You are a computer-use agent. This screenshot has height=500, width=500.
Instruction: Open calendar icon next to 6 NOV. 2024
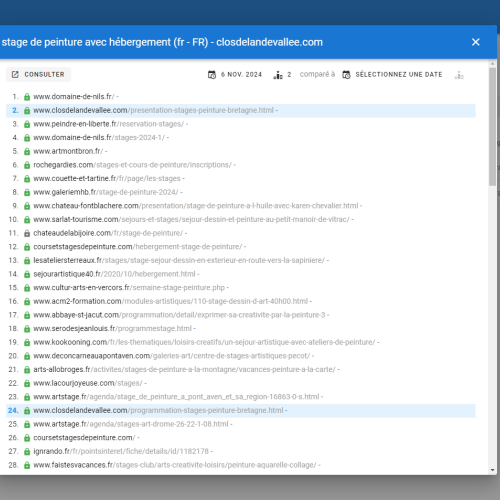point(212,75)
